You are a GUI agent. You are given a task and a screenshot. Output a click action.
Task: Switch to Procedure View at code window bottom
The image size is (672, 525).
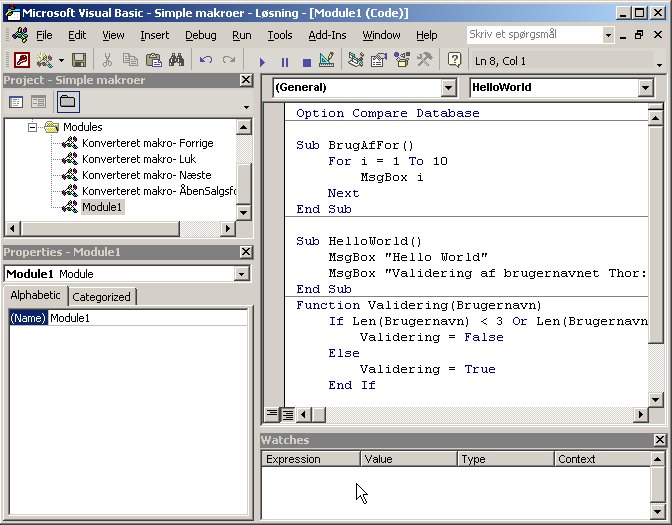[272, 414]
